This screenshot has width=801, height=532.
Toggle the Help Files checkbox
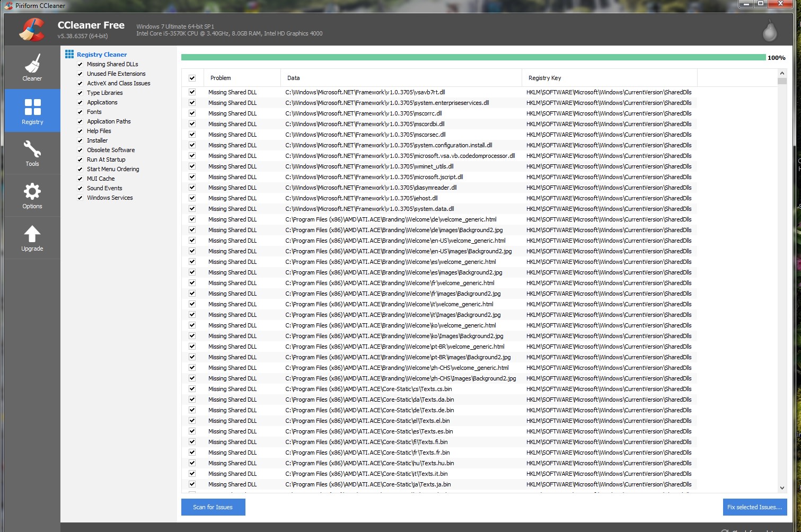(x=80, y=131)
